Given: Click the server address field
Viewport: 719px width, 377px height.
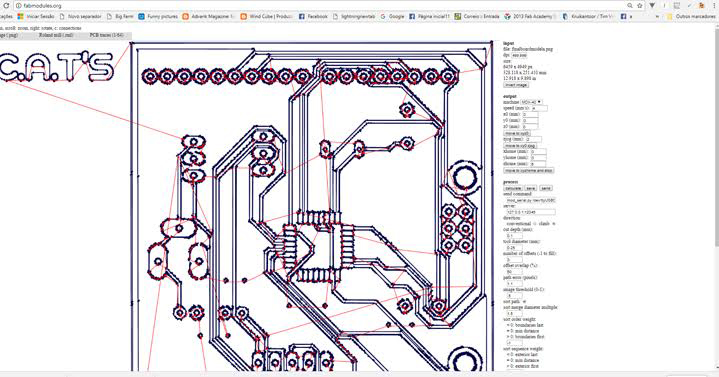Looking at the screenshot, I should pos(531,212).
